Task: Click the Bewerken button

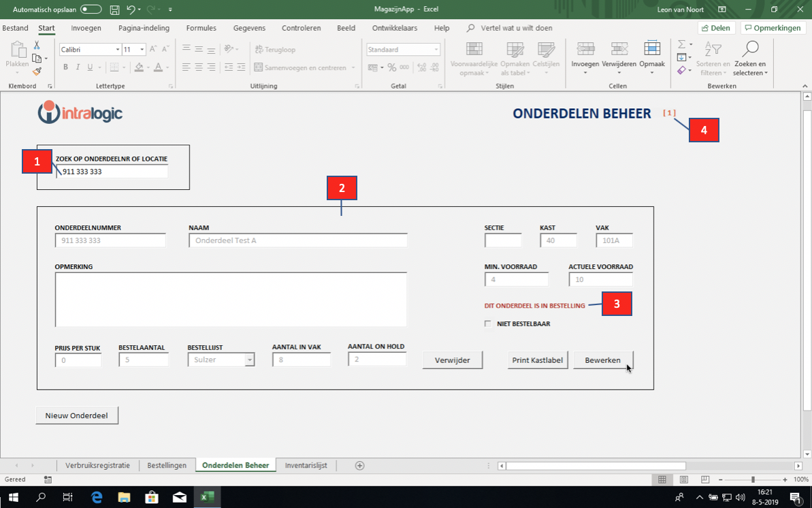Action: [x=602, y=360]
